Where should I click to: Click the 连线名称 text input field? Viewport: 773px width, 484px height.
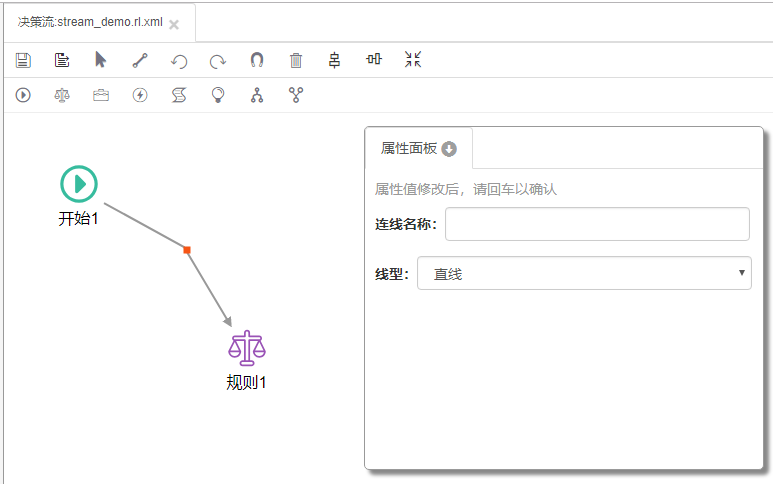[x=597, y=224]
